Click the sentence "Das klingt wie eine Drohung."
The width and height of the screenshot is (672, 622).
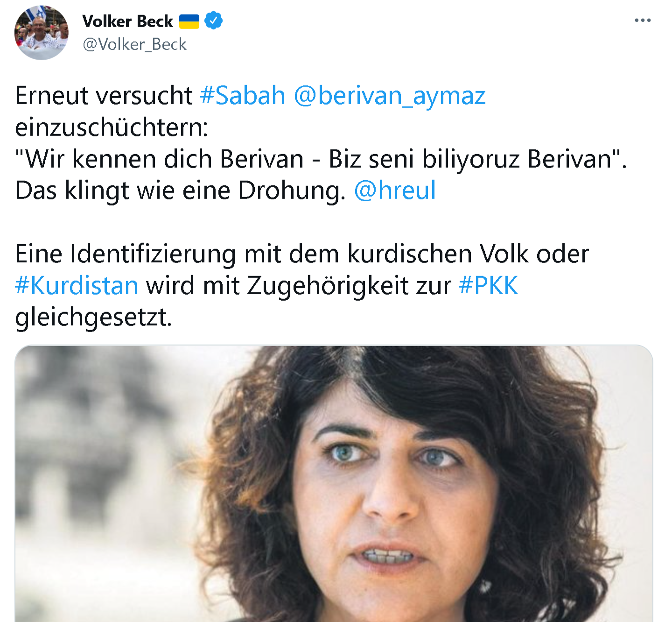(x=180, y=191)
